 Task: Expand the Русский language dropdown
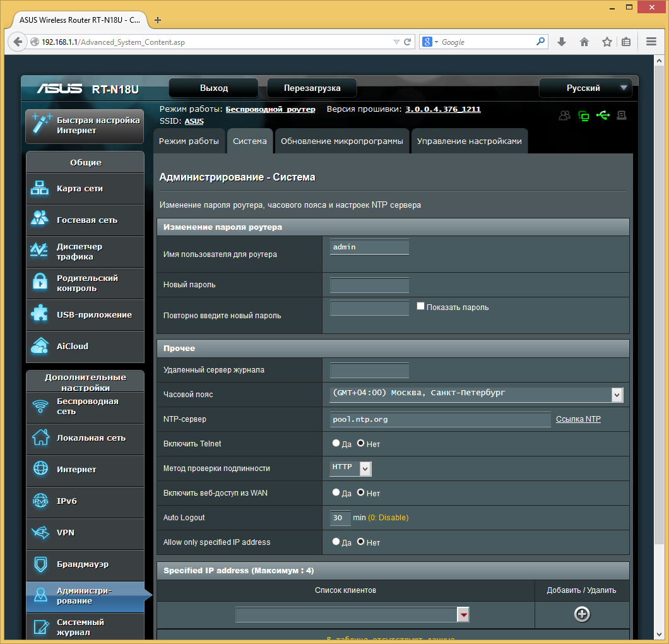pos(588,88)
